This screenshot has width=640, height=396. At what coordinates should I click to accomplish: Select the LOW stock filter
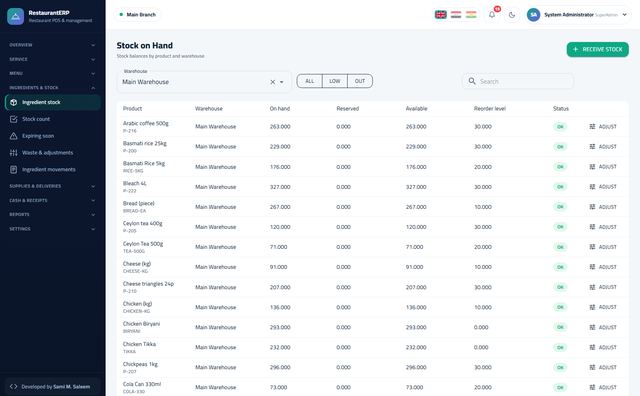pos(335,81)
